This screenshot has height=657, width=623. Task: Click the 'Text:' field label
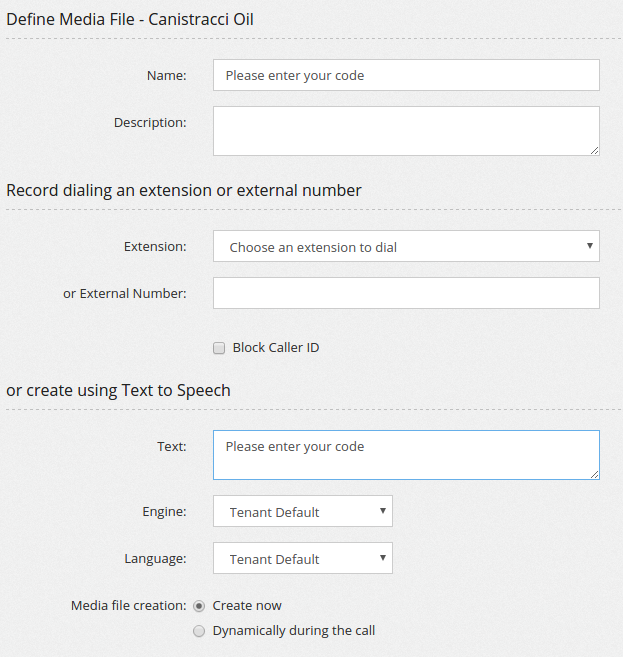point(171,446)
